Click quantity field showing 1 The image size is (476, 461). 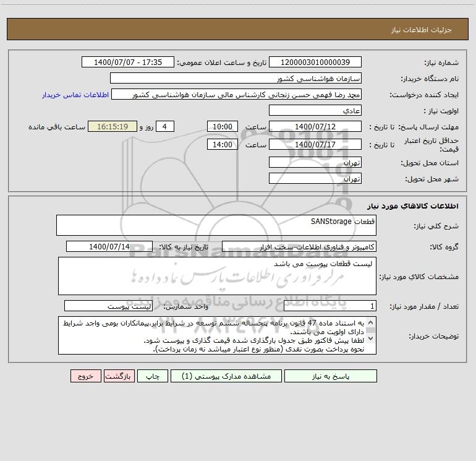pos(330,306)
